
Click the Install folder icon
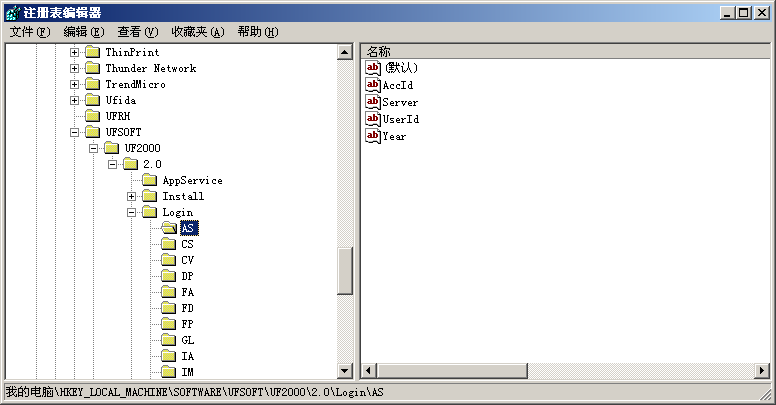[x=149, y=196]
